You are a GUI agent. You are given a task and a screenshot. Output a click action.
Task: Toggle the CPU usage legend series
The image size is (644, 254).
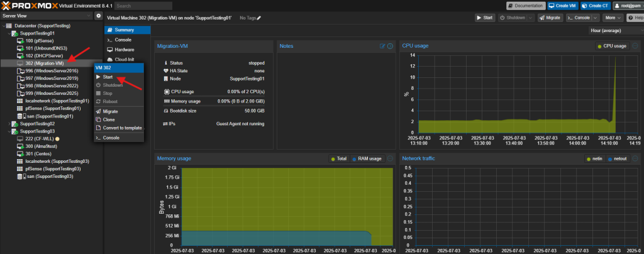pyautogui.click(x=613, y=46)
